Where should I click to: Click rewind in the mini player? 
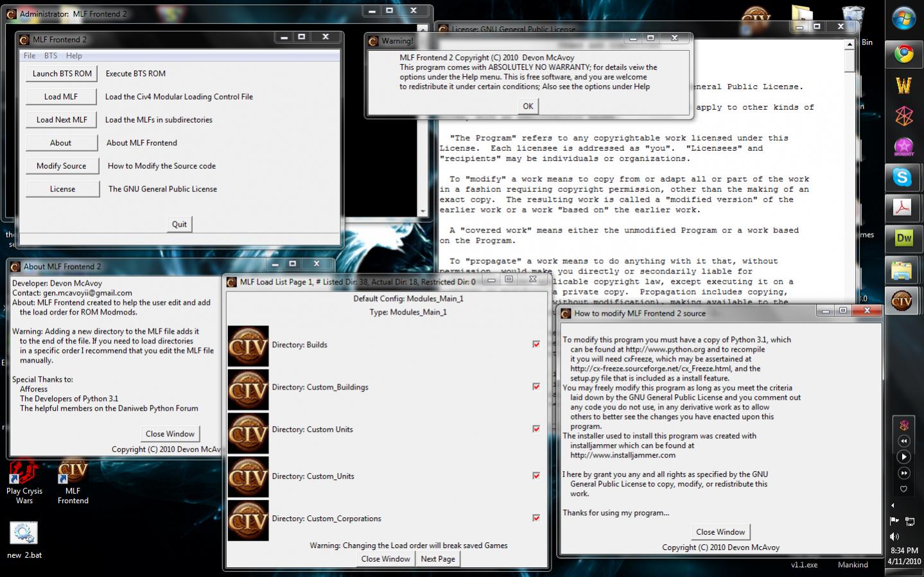tap(904, 441)
